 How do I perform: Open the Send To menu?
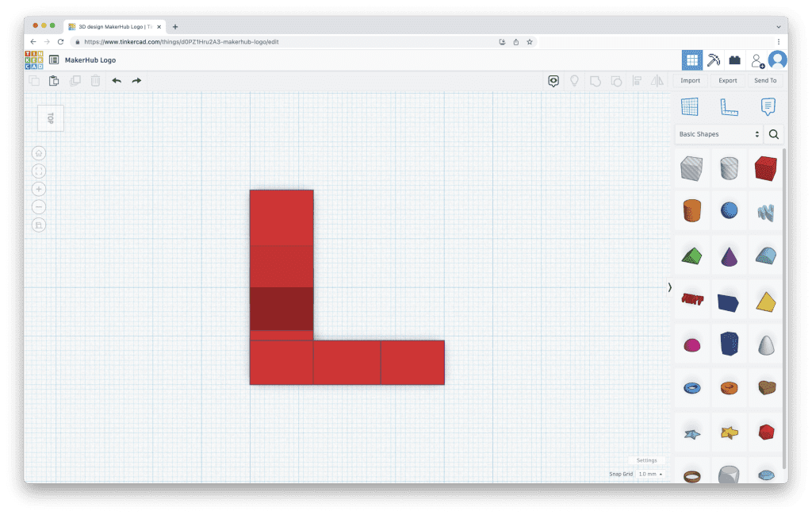(765, 80)
